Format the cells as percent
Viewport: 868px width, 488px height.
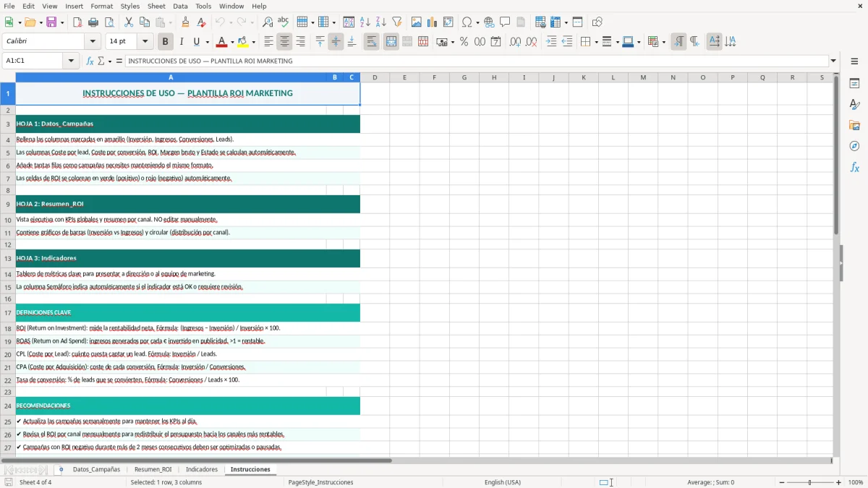pos(464,42)
